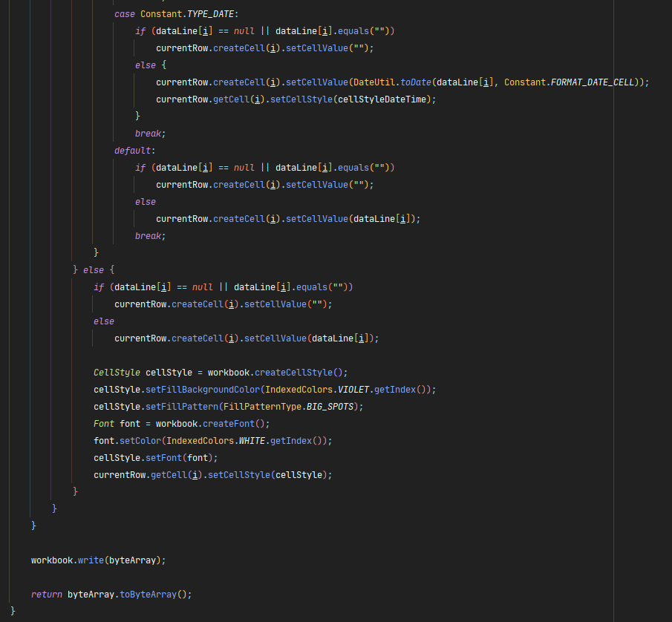Click the return keyword

[46, 595]
